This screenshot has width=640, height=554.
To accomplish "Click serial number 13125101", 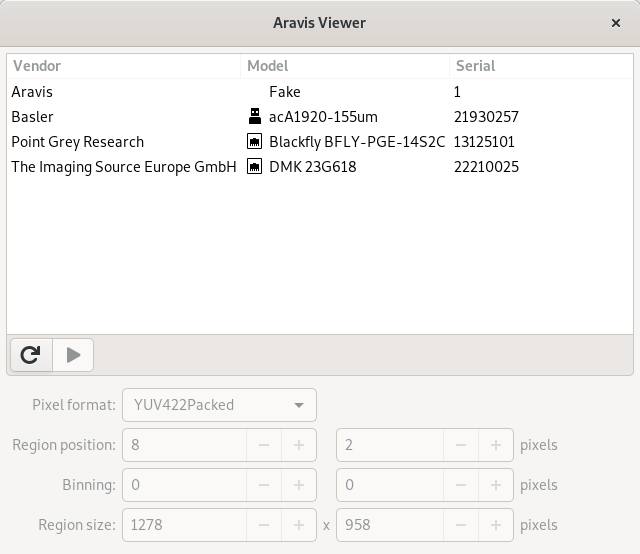I will click(x=484, y=142).
